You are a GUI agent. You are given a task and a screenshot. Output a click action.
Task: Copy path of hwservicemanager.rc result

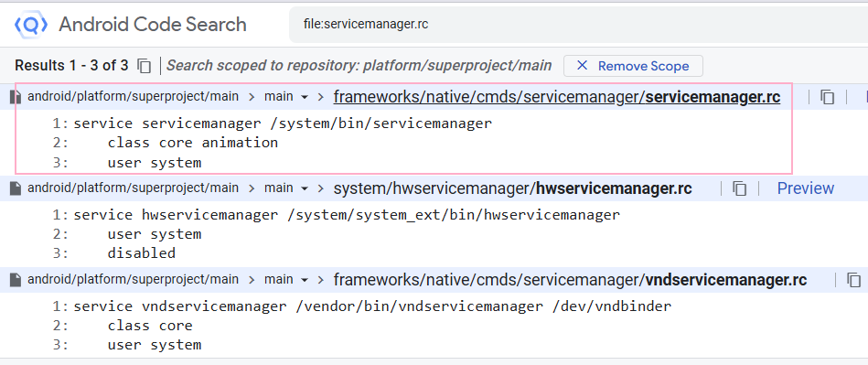[740, 188]
